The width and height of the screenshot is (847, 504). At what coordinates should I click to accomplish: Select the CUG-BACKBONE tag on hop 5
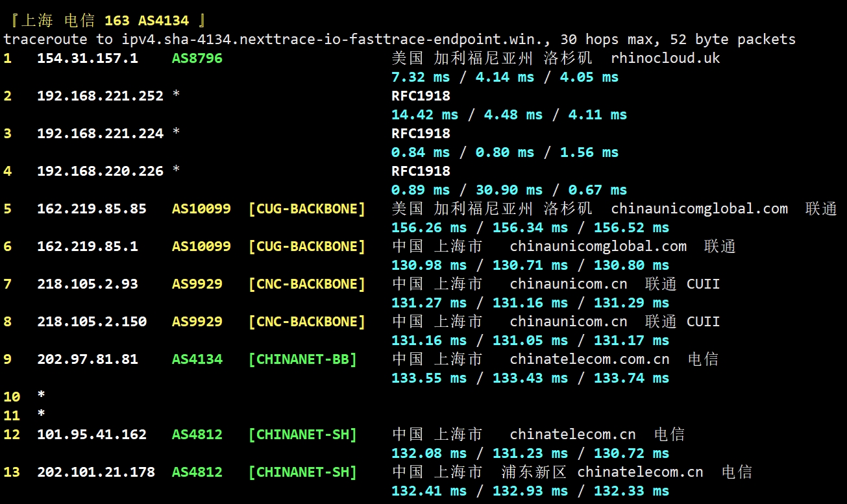point(307,209)
